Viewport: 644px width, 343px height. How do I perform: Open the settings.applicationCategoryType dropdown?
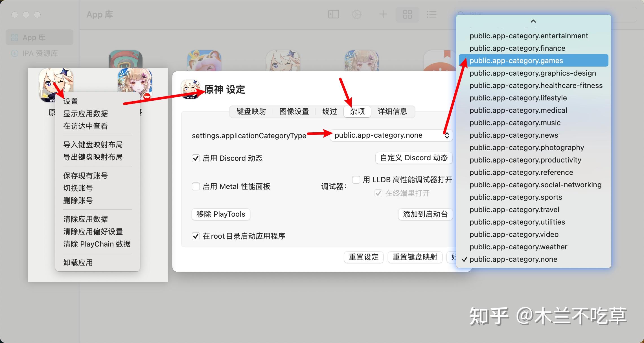tap(391, 135)
